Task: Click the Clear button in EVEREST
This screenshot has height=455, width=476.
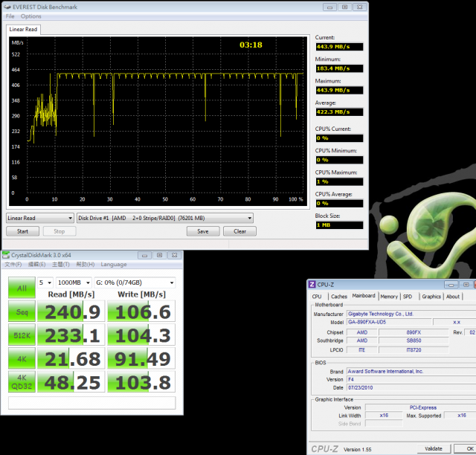Action: point(239,231)
